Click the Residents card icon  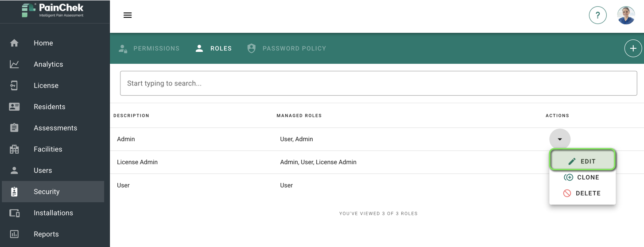click(x=14, y=107)
